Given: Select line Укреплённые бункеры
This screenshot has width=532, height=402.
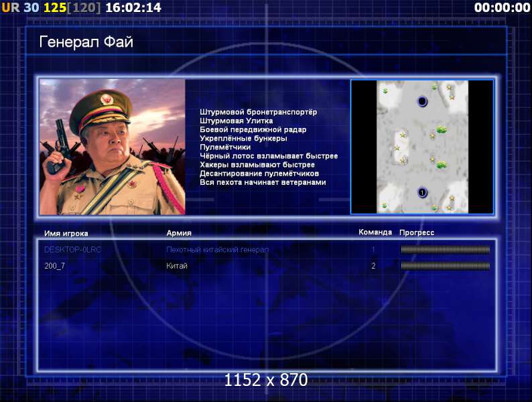Looking at the screenshot, I should point(243,139).
